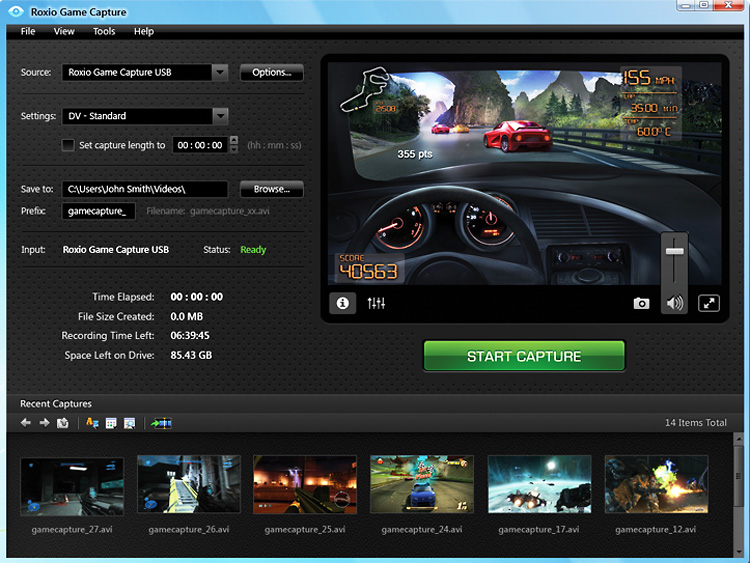Take a snapshot with the camera icon

(x=641, y=303)
